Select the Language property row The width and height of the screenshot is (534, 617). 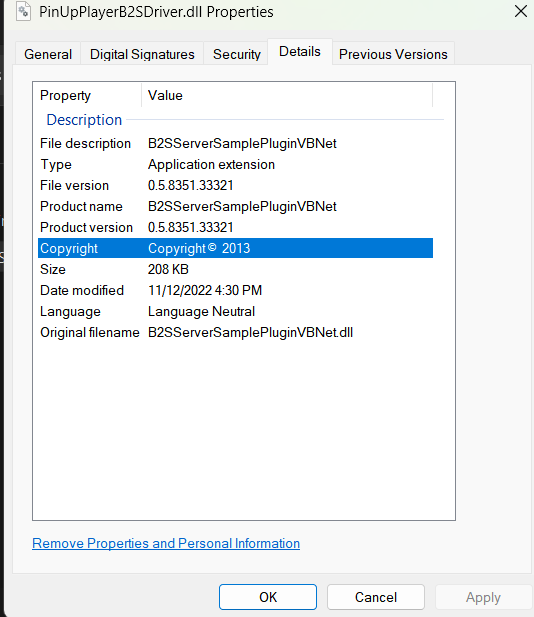coord(235,312)
